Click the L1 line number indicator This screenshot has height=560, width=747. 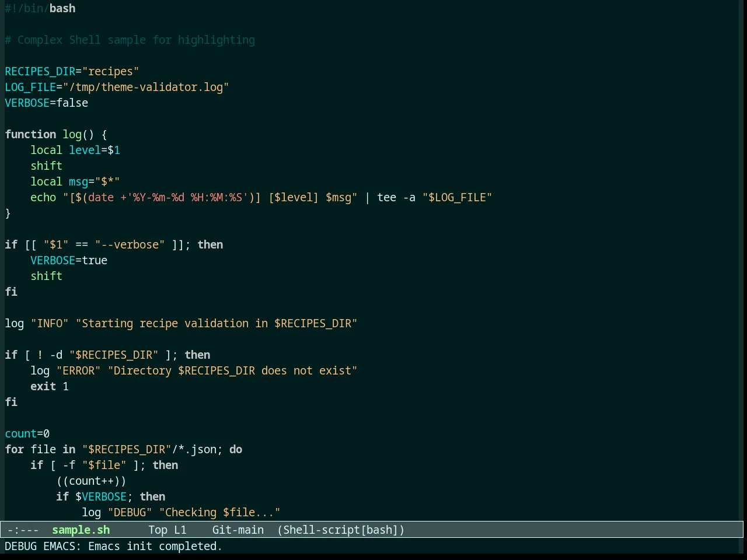180,530
